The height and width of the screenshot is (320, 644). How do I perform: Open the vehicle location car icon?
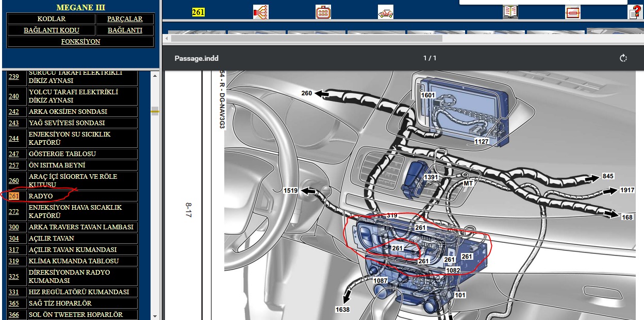386,12
